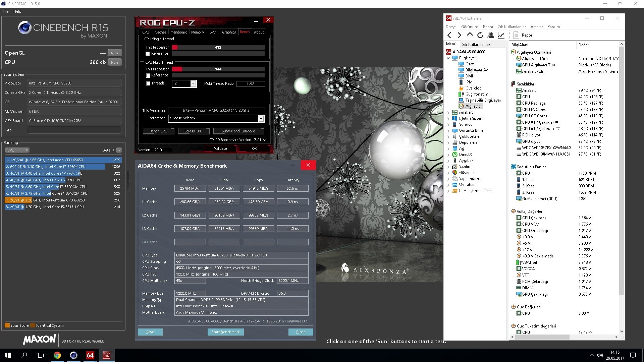Viewport: 644px width, 362px height.
Task: Select the Algılayıcı sensor tree item
Action: tap(473, 106)
